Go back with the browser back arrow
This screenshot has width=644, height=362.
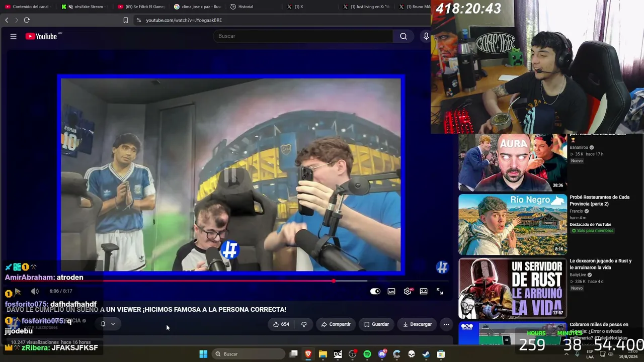click(7, 20)
